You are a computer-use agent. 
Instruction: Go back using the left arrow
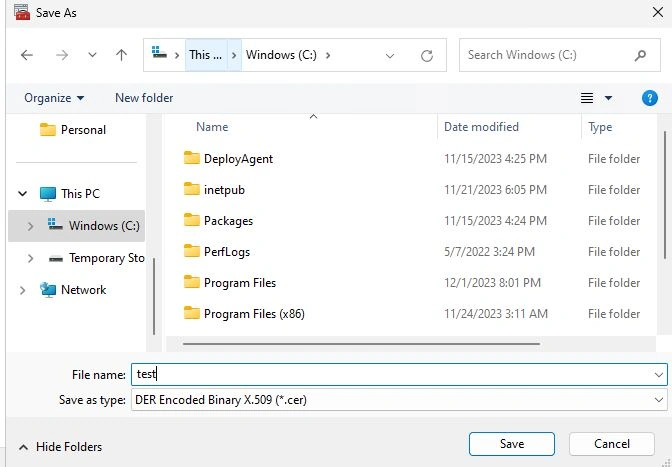coord(27,55)
